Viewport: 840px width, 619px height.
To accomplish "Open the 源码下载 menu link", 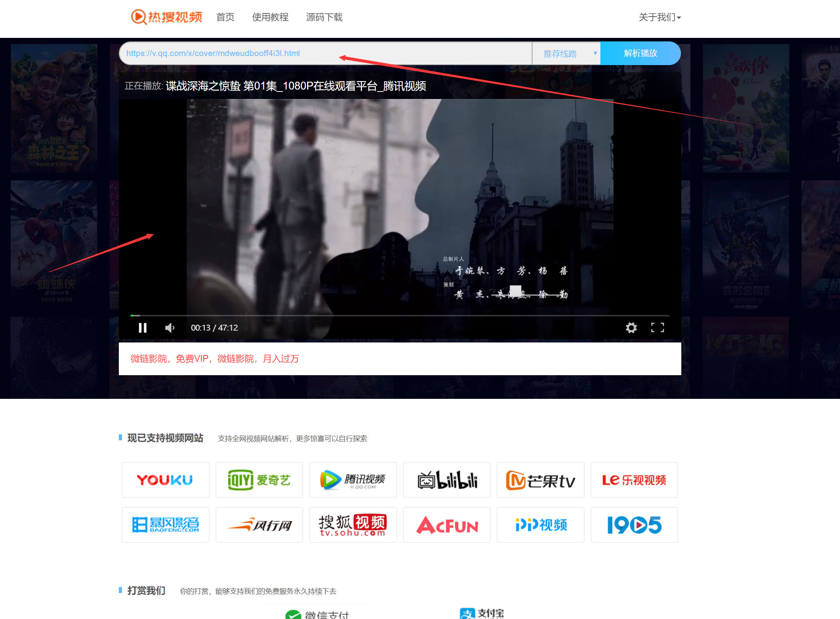I will pyautogui.click(x=324, y=17).
